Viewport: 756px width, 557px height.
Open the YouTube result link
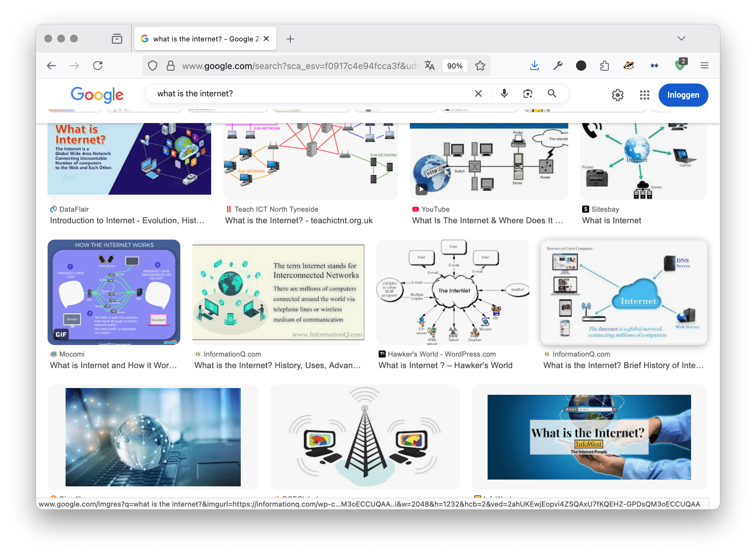click(x=435, y=209)
